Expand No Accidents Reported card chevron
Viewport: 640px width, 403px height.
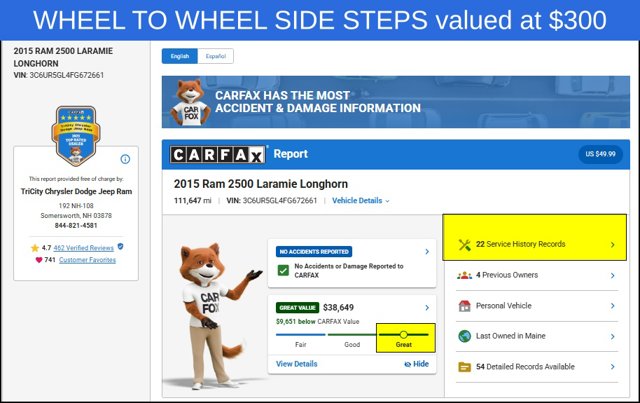(427, 252)
